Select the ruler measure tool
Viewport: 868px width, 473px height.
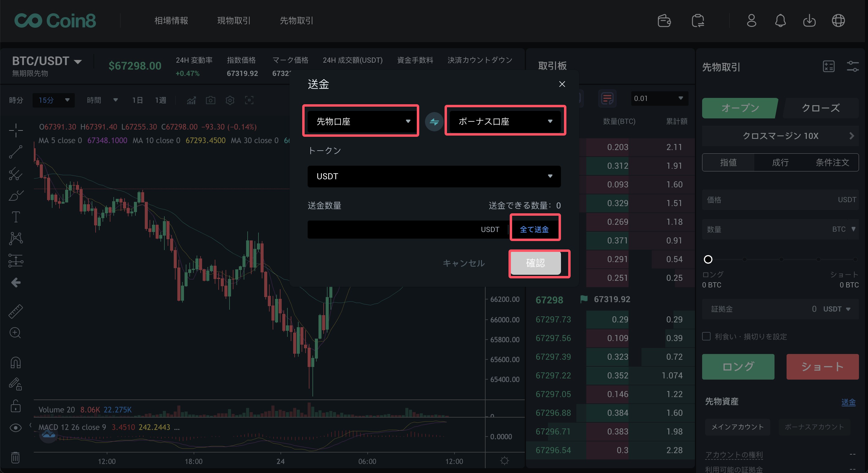pyautogui.click(x=15, y=311)
